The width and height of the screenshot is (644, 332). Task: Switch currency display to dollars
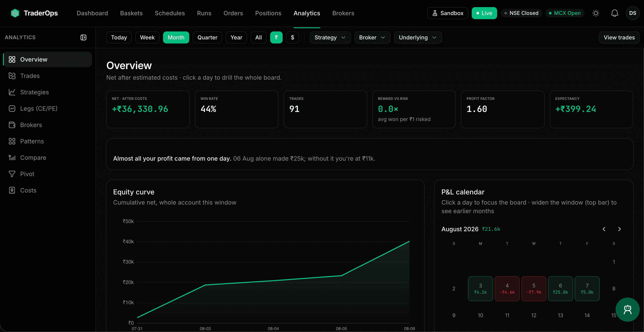[293, 37]
